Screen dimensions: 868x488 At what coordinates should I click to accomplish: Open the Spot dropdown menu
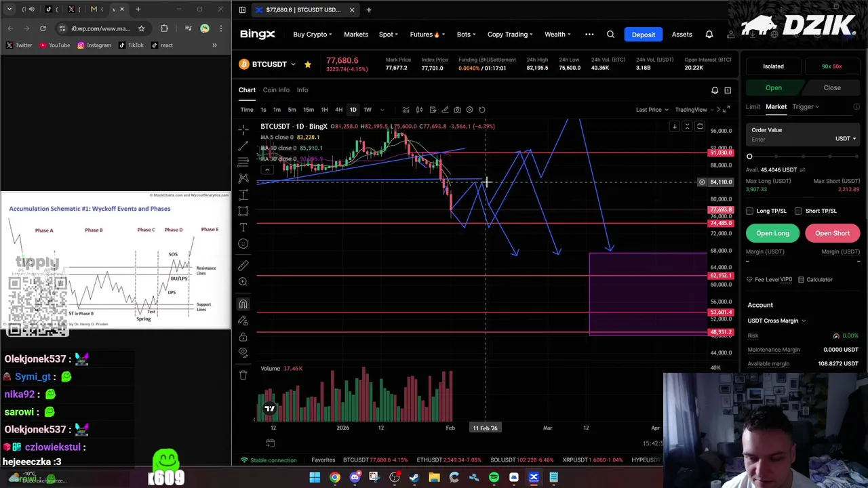[389, 35]
